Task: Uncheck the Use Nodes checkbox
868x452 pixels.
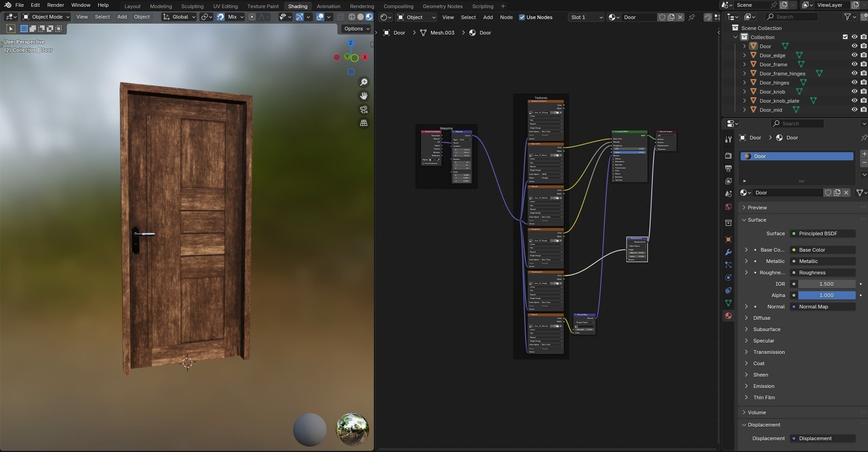Action: tap(522, 17)
